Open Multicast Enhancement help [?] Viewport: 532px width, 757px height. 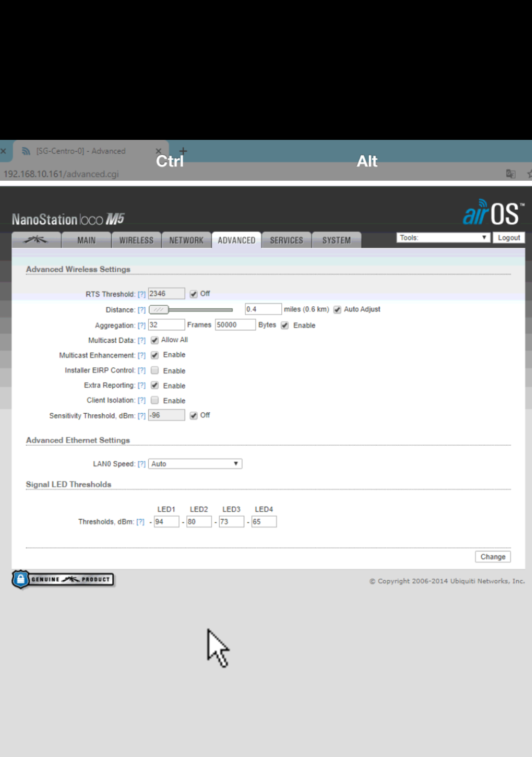[141, 355]
